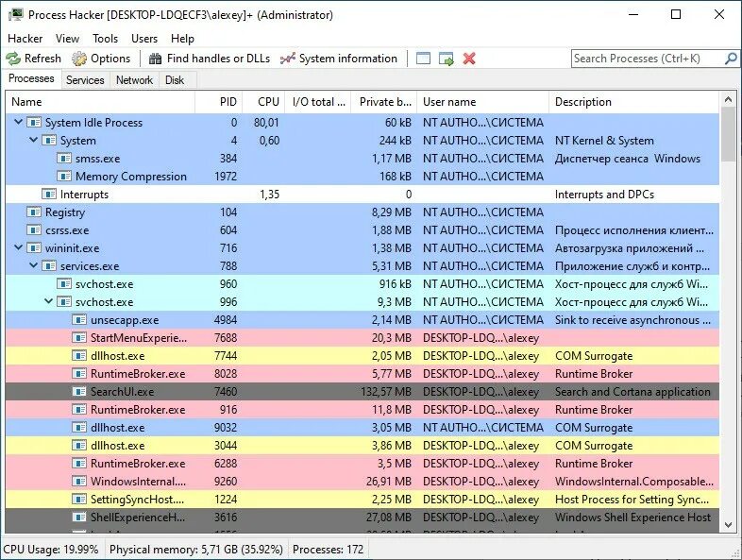Click the csrss.exe process icon
This screenshot has width=742, height=560.
pyautogui.click(x=34, y=230)
